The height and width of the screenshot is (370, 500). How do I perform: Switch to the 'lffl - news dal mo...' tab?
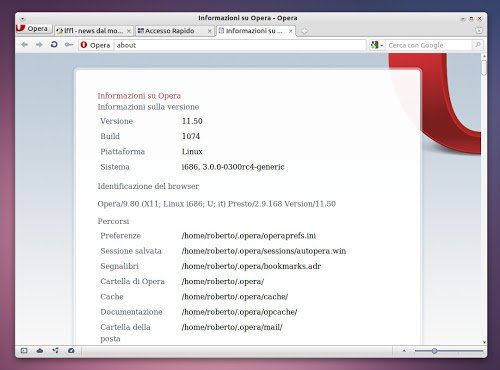[x=94, y=31]
